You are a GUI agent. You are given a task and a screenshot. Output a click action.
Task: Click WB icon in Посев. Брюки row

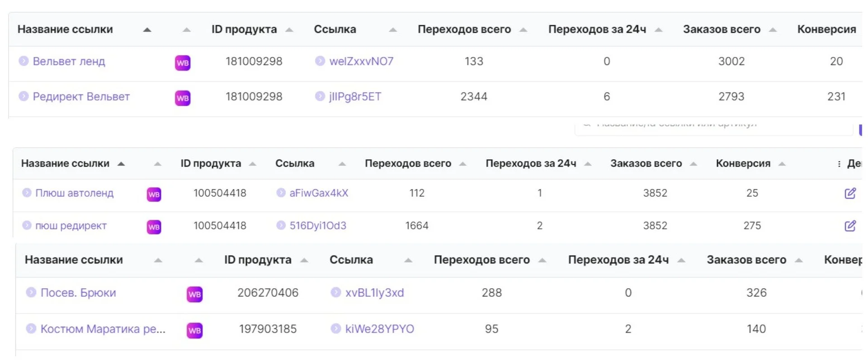tap(194, 294)
